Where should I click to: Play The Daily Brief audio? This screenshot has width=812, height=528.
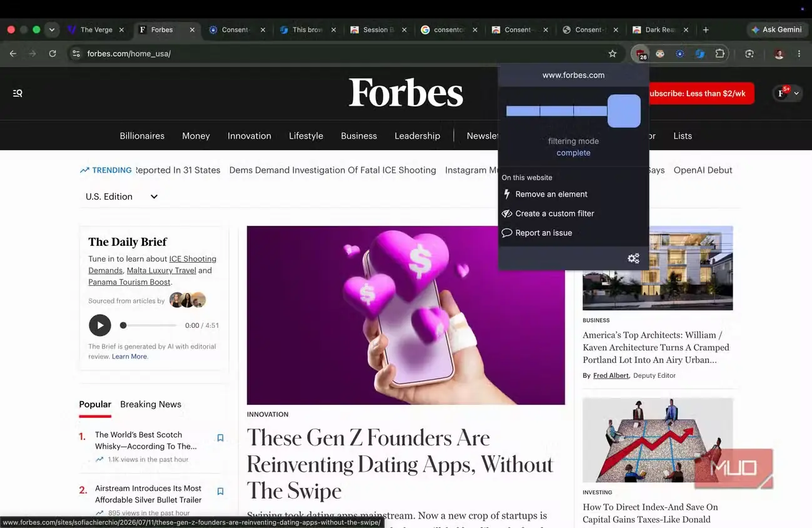[x=100, y=325]
